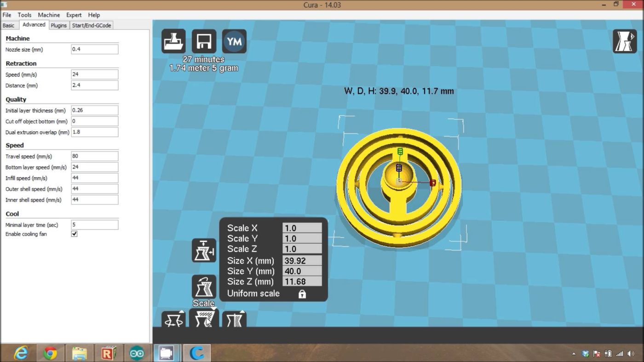Open Arduino IDE from taskbar

click(x=137, y=353)
